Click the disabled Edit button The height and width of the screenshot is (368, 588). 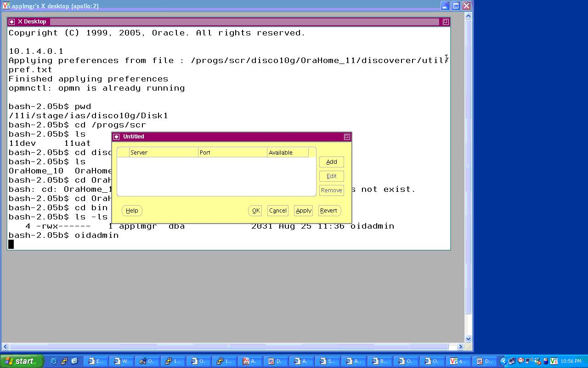click(x=332, y=176)
